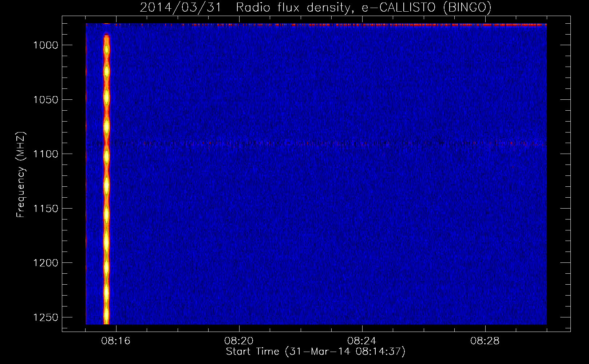Click the bright vertical burst in the spectrogram
589x364 pixels.
coord(106,178)
